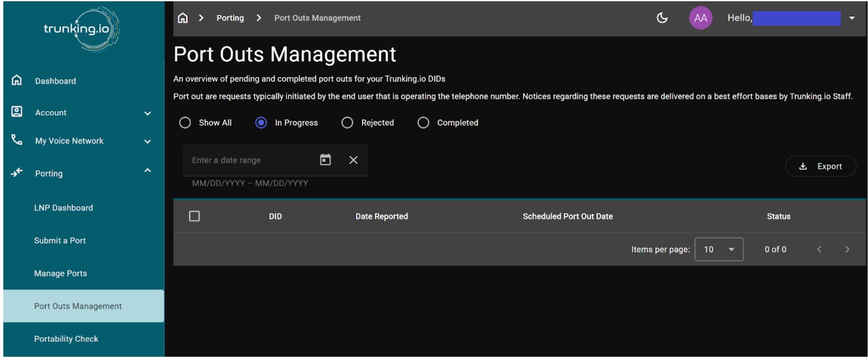
Task: Open Items per page dropdown
Action: coord(719,249)
